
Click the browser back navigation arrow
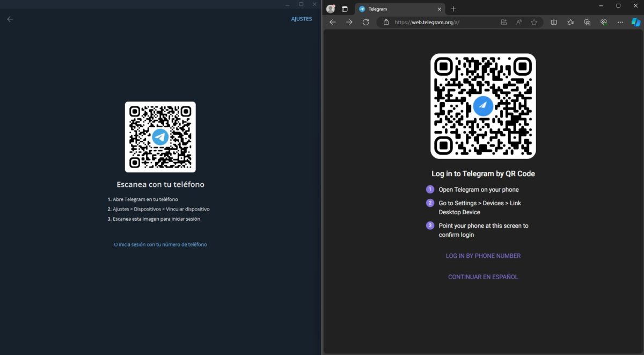[x=332, y=22]
